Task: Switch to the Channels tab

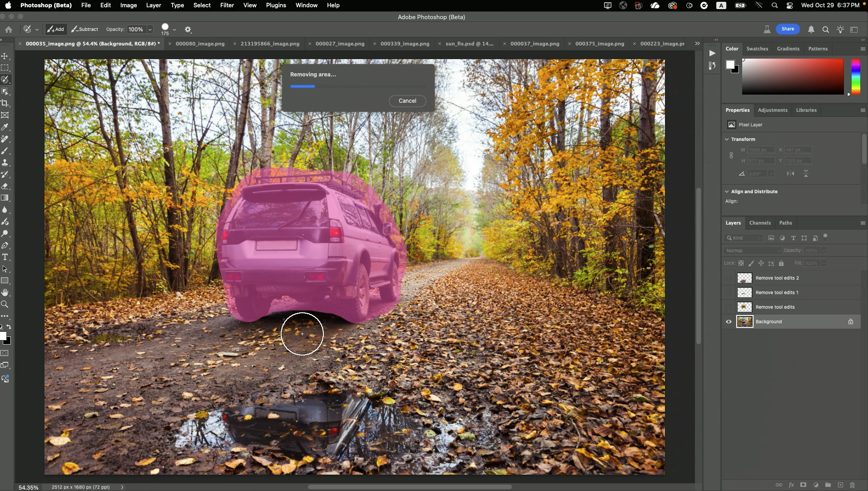Action: tap(759, 223)
